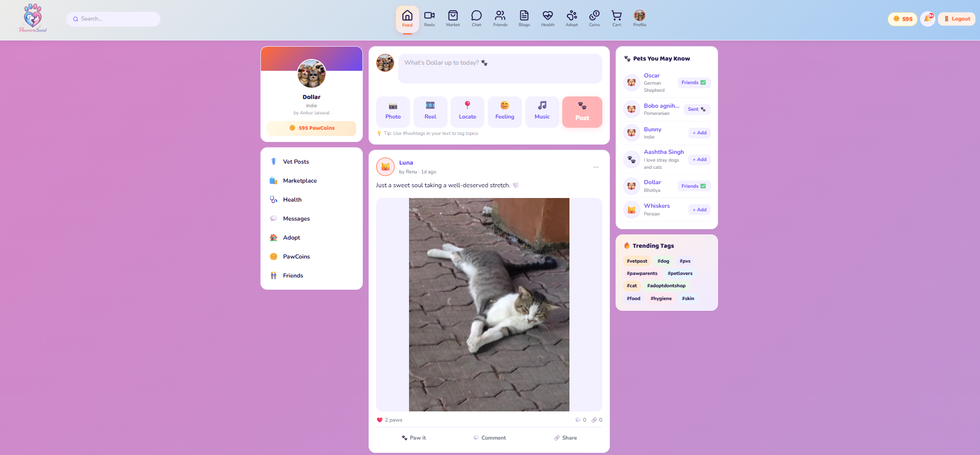Screen dimensions: 980x455
Task: Open Vet Posts in the sidebar
Action: tap(312, 162)
